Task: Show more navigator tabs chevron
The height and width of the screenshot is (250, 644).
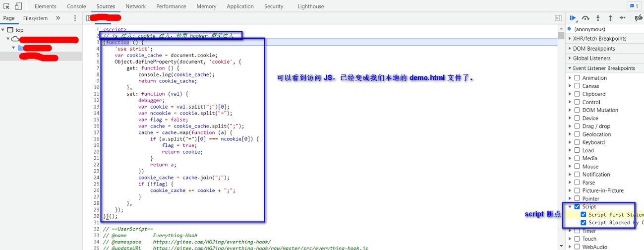Action: tap(58, 18)
